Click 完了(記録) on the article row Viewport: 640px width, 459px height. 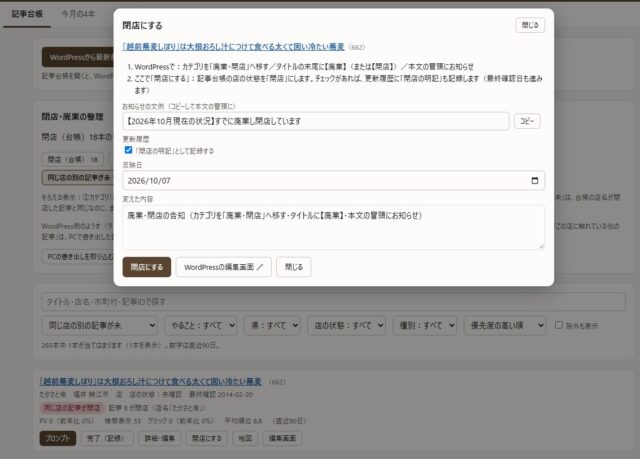pyautogui.click(x=107, y=438)
